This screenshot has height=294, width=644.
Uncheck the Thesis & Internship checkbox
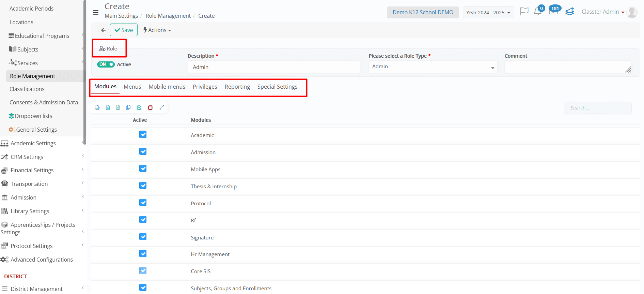point(143,186)
